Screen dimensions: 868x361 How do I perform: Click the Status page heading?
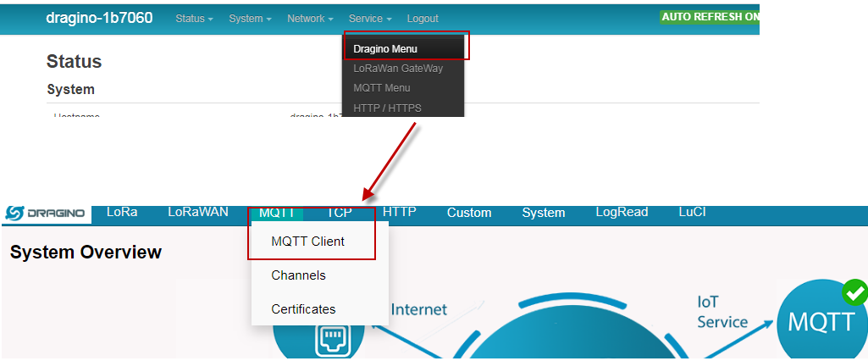(x=75, y=62)
